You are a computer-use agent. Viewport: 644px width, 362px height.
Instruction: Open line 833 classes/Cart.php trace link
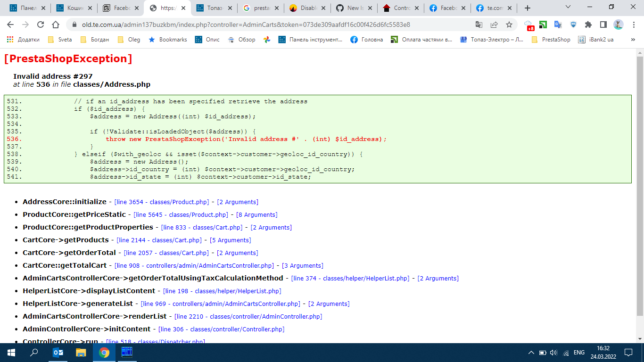click(202, 227)
